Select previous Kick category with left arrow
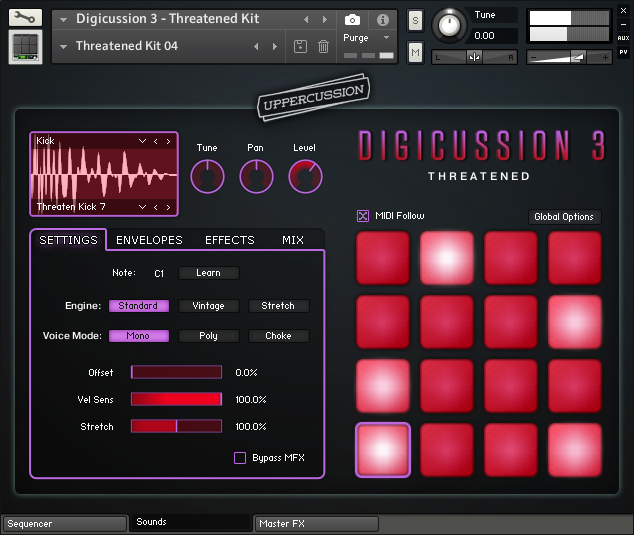Screen dimensions: 634x535 pos(156,141)
